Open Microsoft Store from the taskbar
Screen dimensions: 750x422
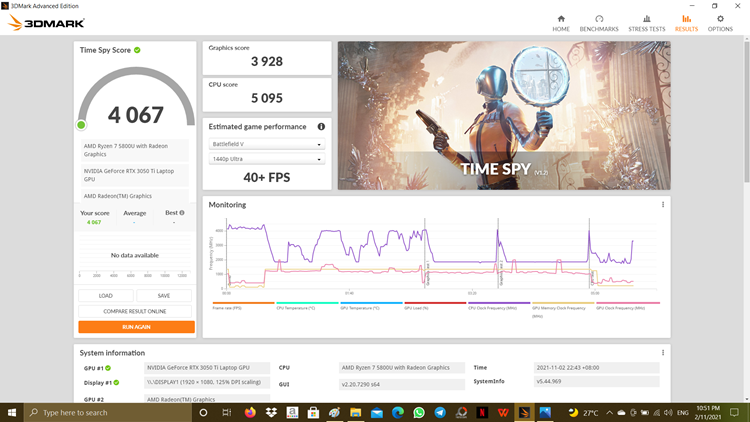(x=313, y=412)
